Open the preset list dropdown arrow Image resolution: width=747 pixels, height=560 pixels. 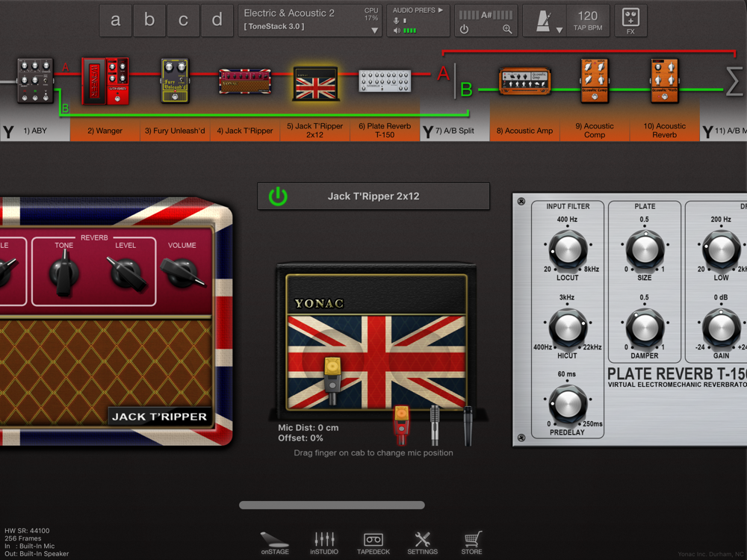(x=375, y=31)
